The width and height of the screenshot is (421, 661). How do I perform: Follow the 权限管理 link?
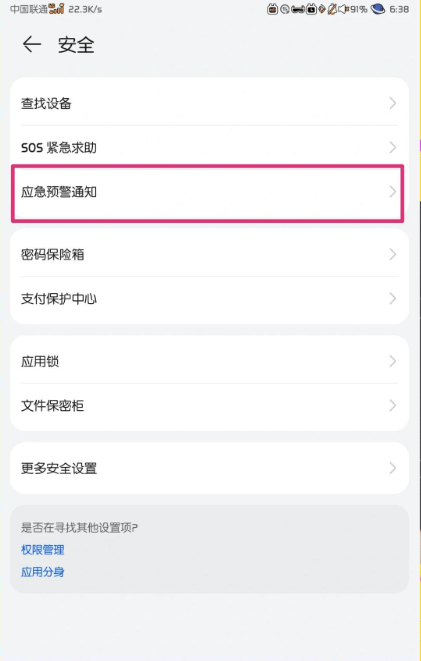click(x=43, y=550)
